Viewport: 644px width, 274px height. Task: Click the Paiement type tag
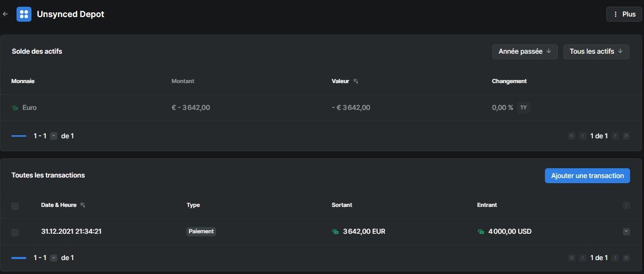click(x=201, y=232)
